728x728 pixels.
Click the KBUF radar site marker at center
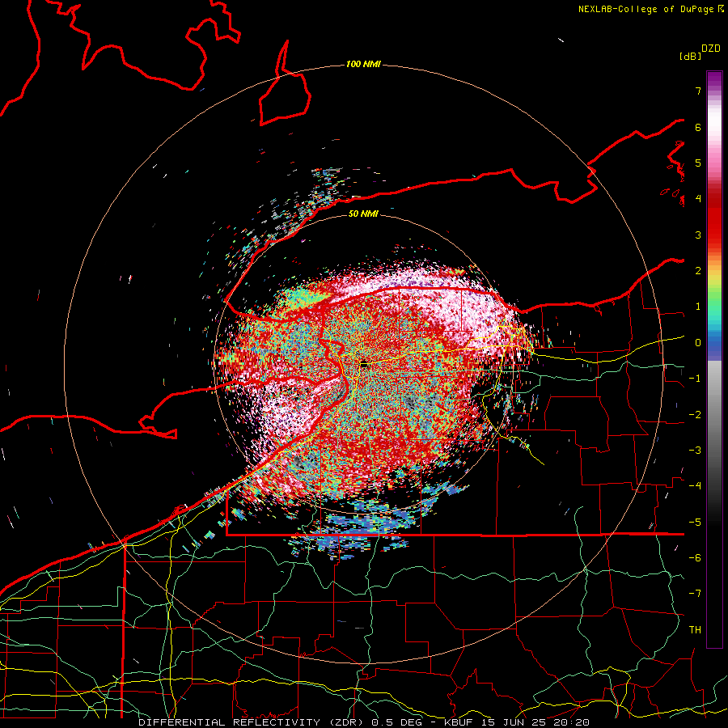click(365, 365)
